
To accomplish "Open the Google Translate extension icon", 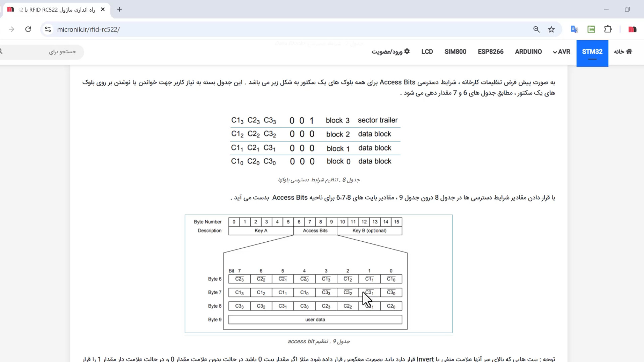I will click(x=574, y=29).
